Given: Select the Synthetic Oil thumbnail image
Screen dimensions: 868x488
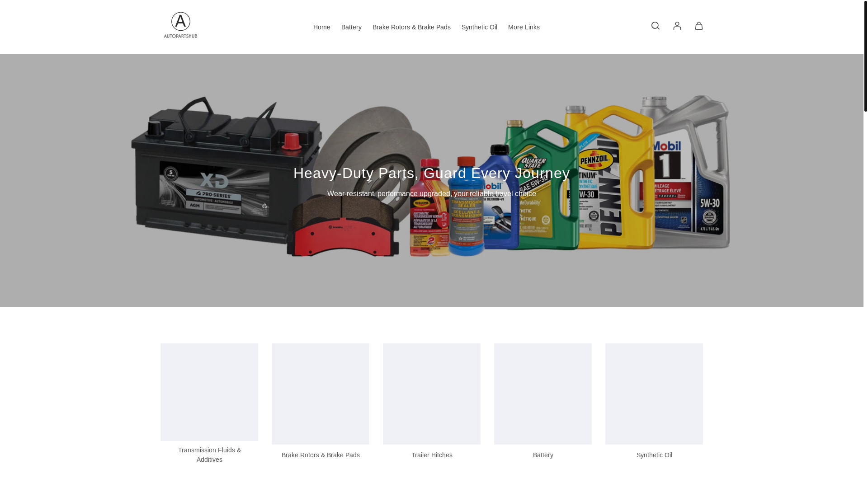Looking at the screenshot, I should coord(654,394).
